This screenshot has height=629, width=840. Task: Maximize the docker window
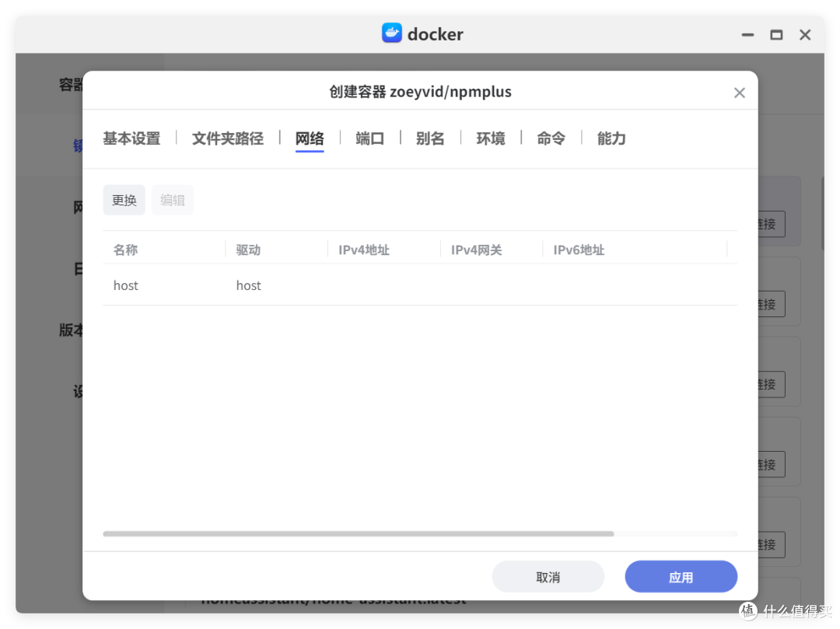776,35
